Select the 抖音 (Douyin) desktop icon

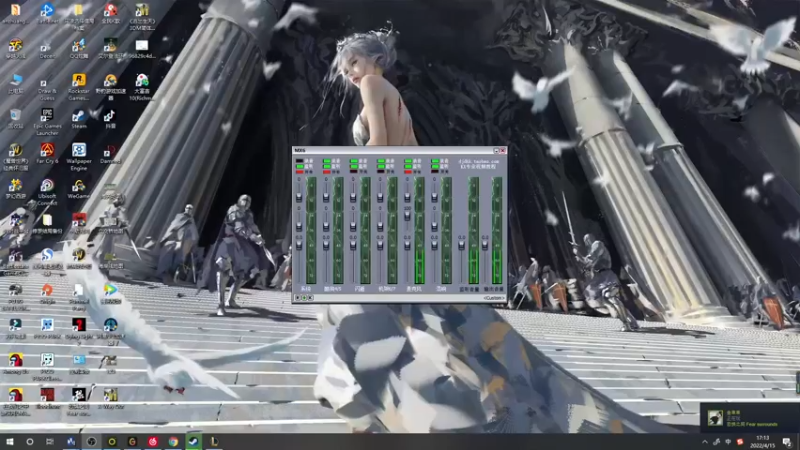110,119
